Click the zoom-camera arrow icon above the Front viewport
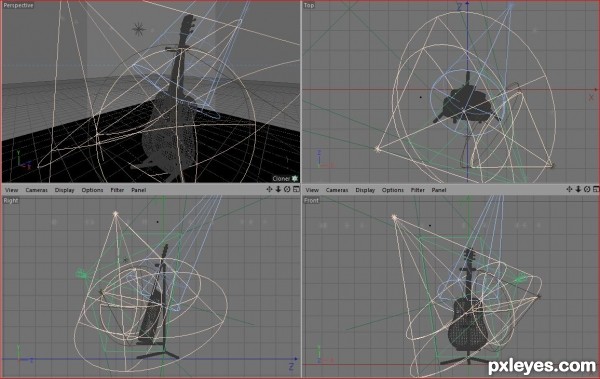 click(578, 189)
